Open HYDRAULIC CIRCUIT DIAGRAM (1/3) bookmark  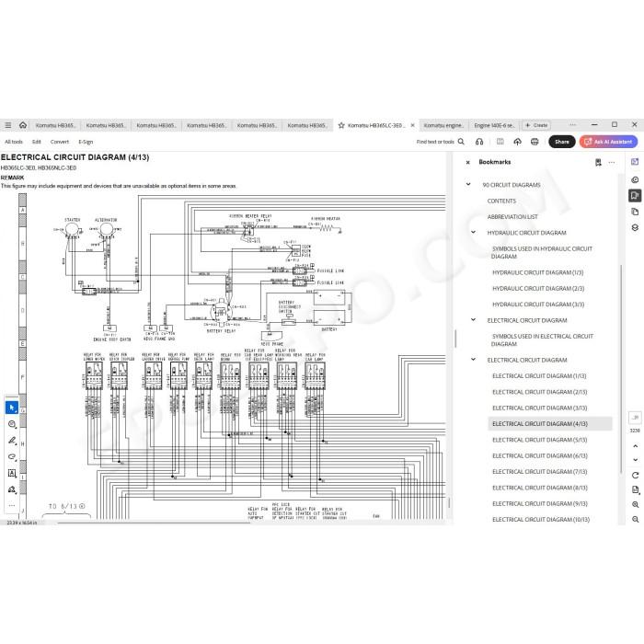click(537, 272)
